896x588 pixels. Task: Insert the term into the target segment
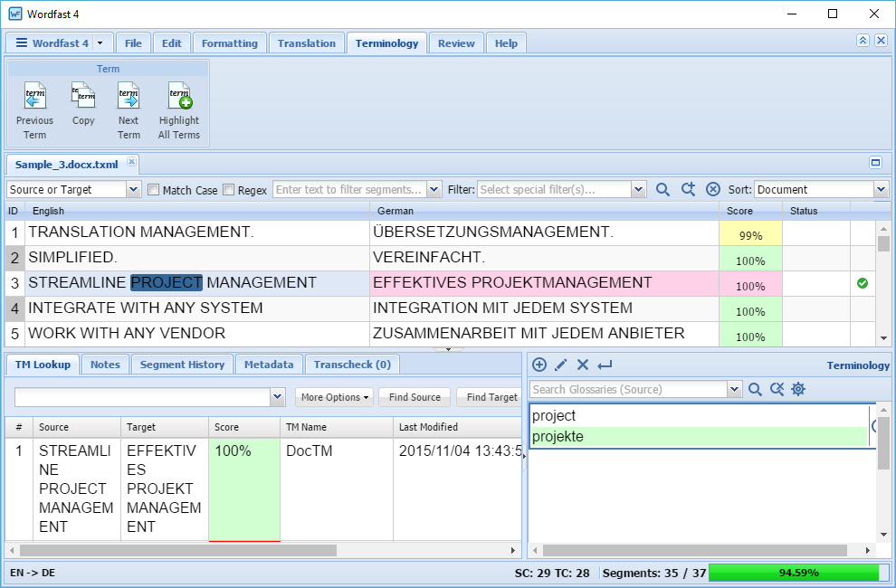[x=605, y=365]
